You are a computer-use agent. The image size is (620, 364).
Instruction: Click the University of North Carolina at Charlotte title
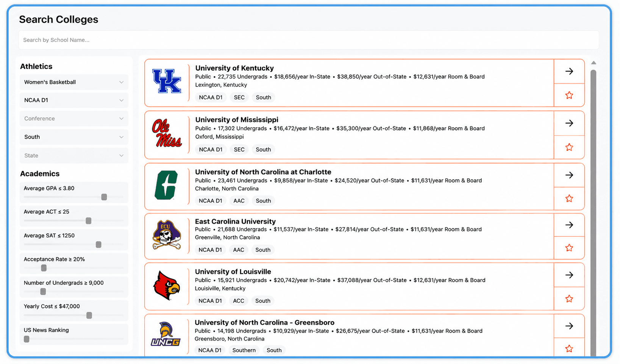263,172
